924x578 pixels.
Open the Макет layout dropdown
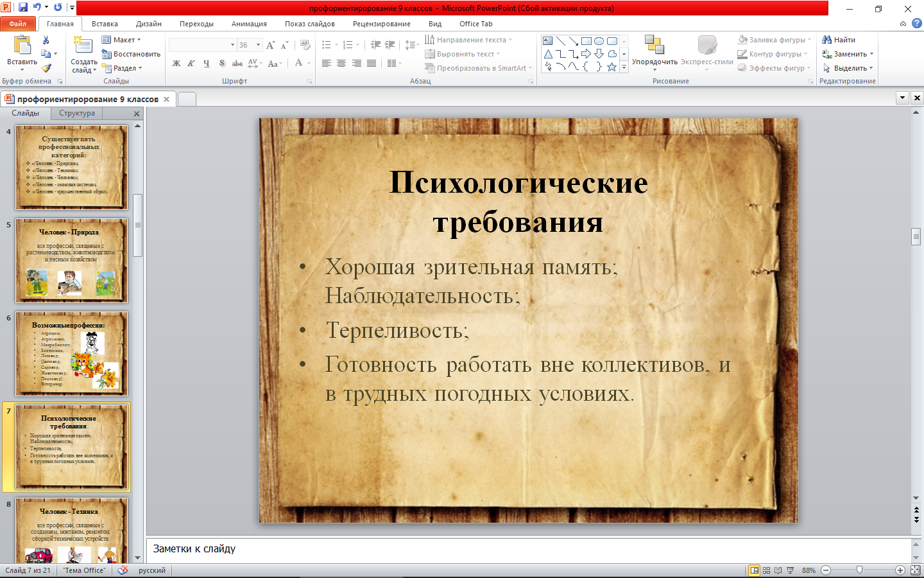point(121,40)
